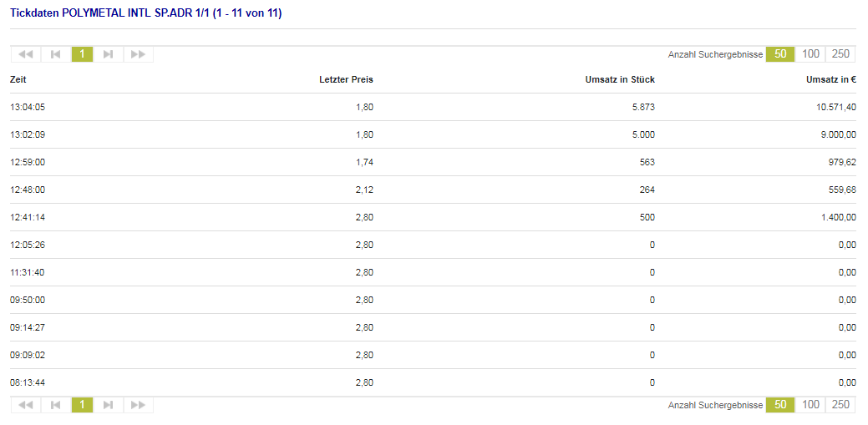868x425 pixels.
Task: Set bottom results count to 50
Action: pos(780,405)
